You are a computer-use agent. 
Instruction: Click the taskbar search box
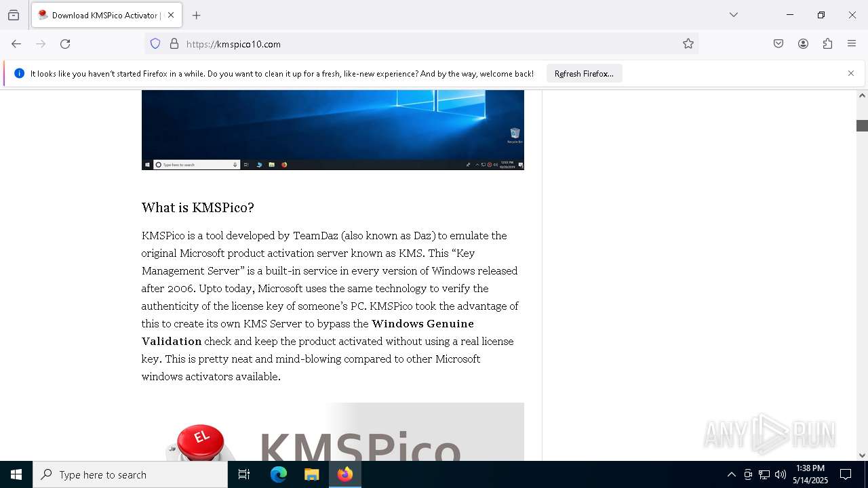130,474
